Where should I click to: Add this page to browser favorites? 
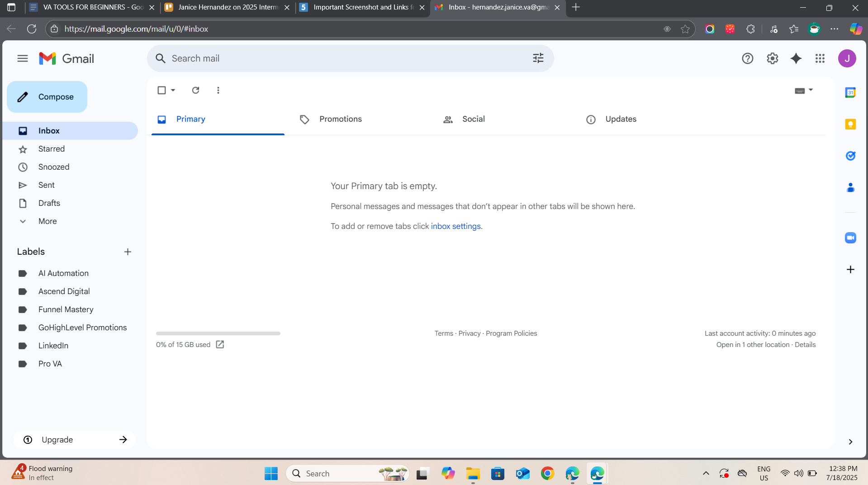pyautogui.click(x=685, y=29)
